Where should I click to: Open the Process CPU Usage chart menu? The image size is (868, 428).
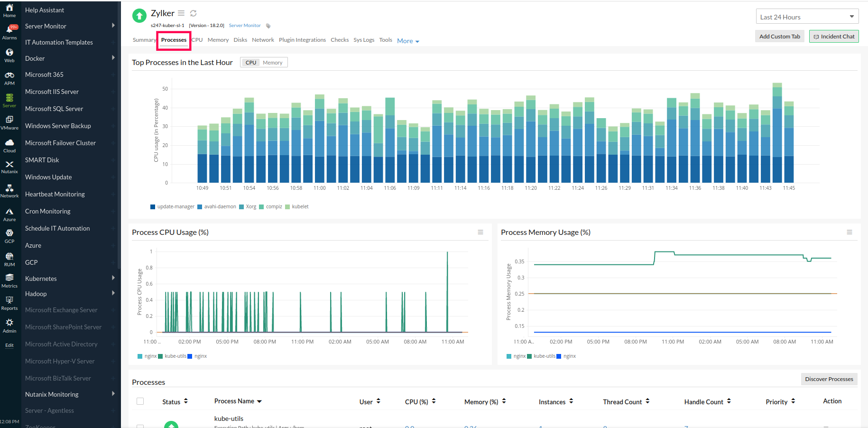480,232
